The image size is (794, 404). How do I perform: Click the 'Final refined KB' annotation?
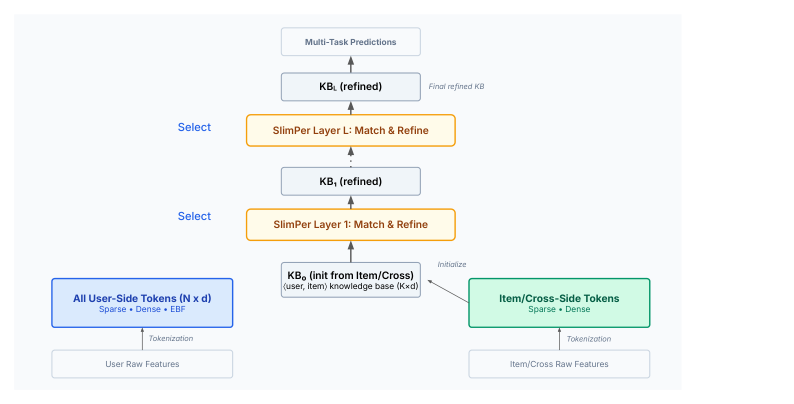pos(456,87)
